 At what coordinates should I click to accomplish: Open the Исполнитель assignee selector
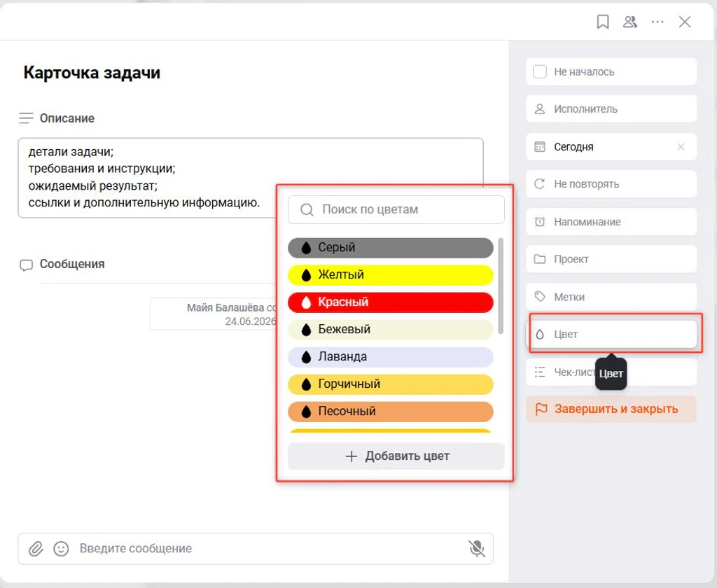pyautogui.click(x=611, y=108)
